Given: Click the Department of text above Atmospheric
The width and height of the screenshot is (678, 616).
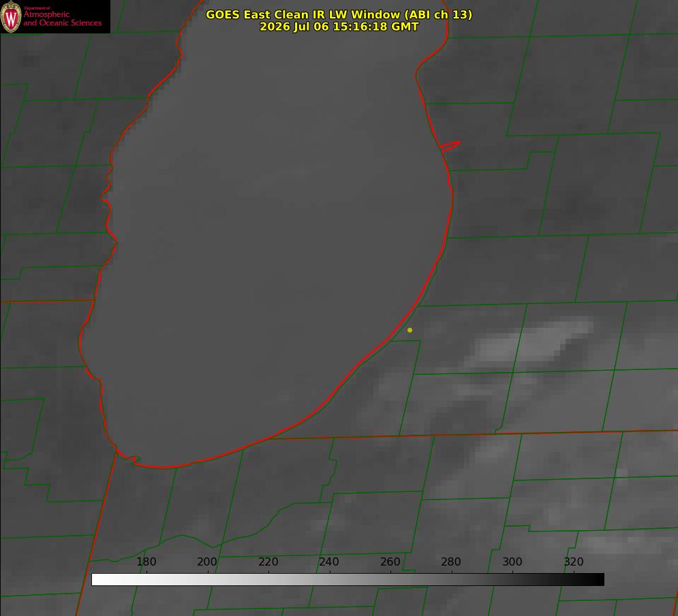Looking at the screenshot, I should [x=37, y=8].
